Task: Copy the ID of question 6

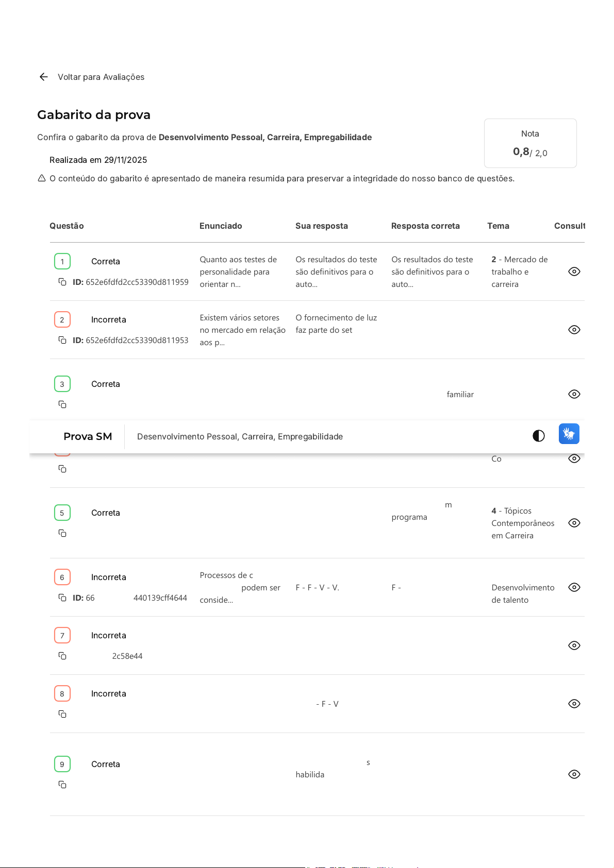Action: [62, 598]
